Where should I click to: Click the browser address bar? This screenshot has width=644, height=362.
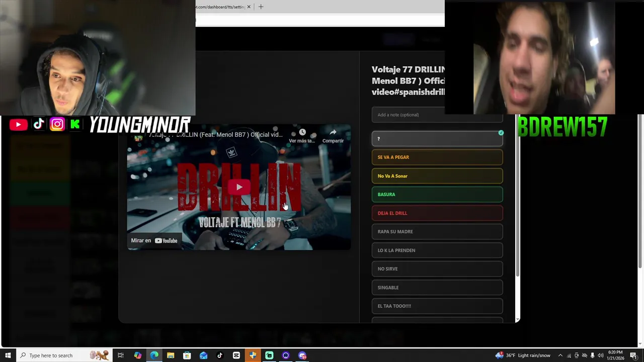point(320,20)
